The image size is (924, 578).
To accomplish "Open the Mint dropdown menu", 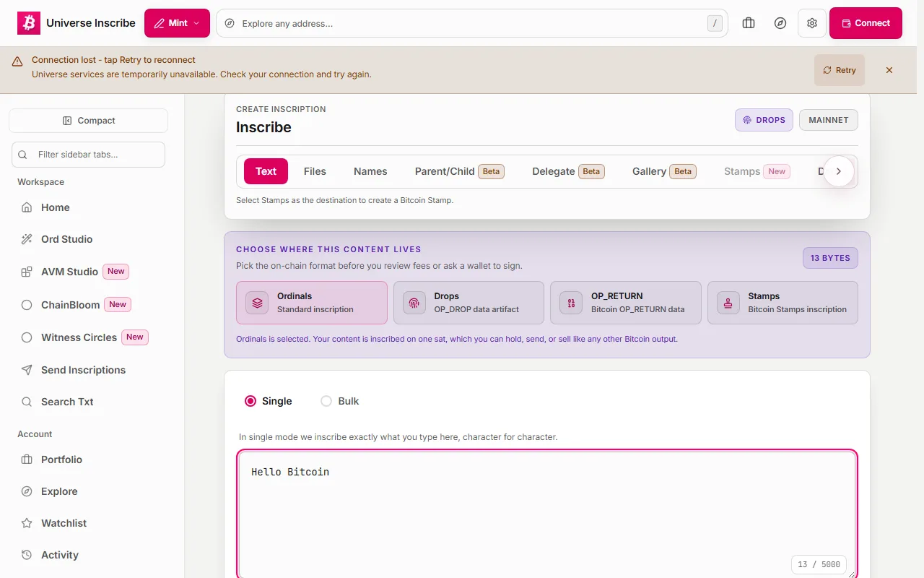I will click(x=177, y=23).
